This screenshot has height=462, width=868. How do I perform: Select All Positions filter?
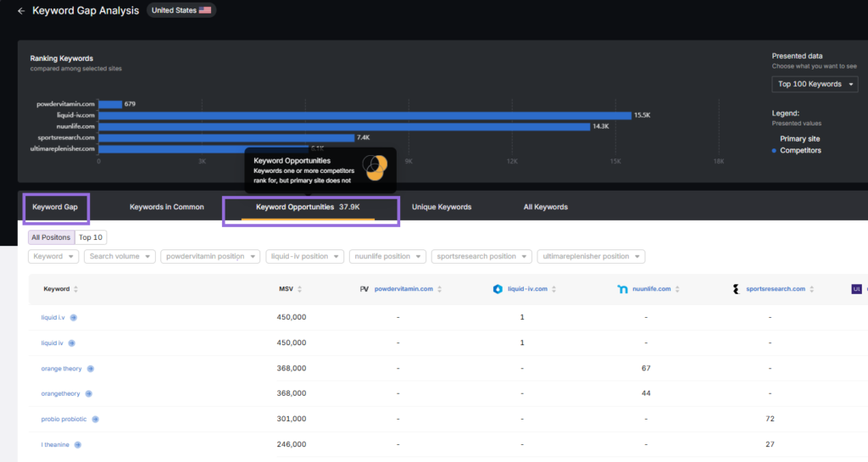pyautogui.click(x=51, y=237)
